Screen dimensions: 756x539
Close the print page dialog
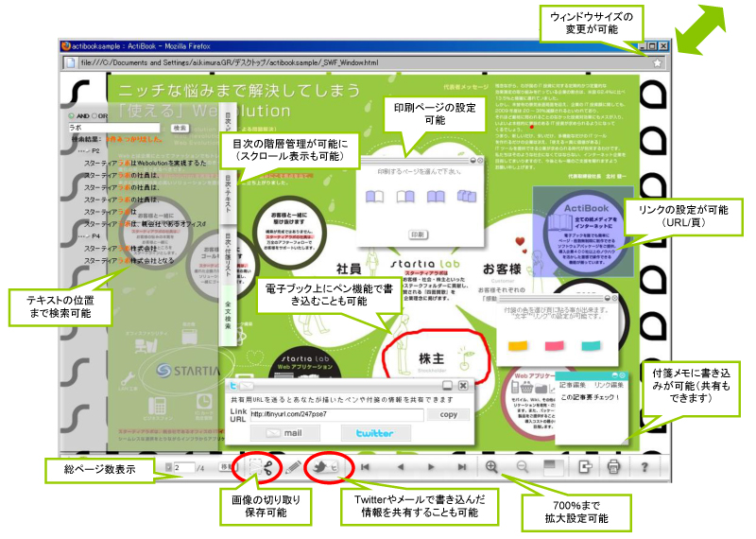pos(480,160)
